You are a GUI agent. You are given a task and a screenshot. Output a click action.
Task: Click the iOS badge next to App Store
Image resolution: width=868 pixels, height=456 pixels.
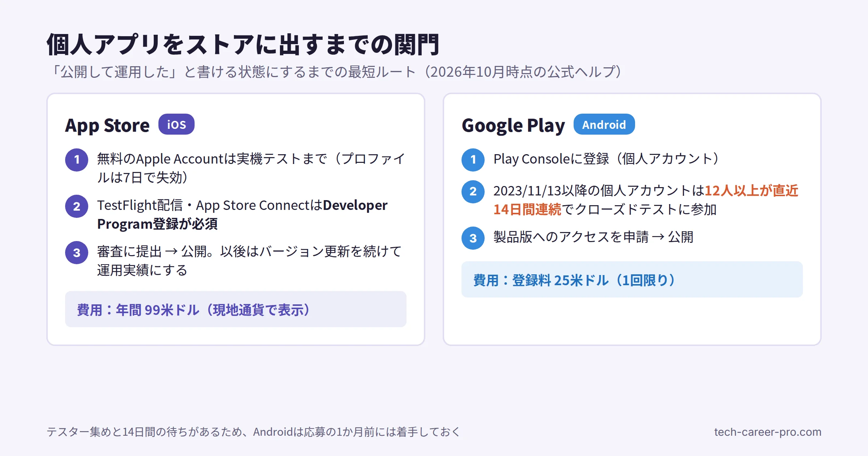point(176,124)
